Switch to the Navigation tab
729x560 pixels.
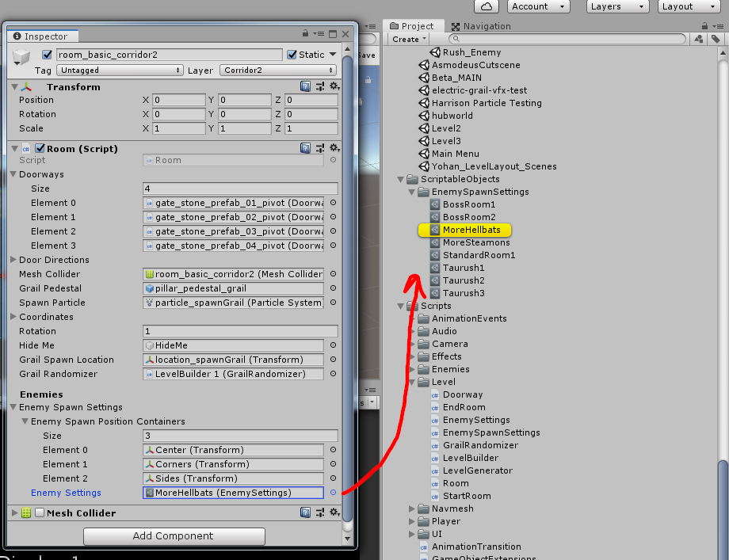(481, 26)
